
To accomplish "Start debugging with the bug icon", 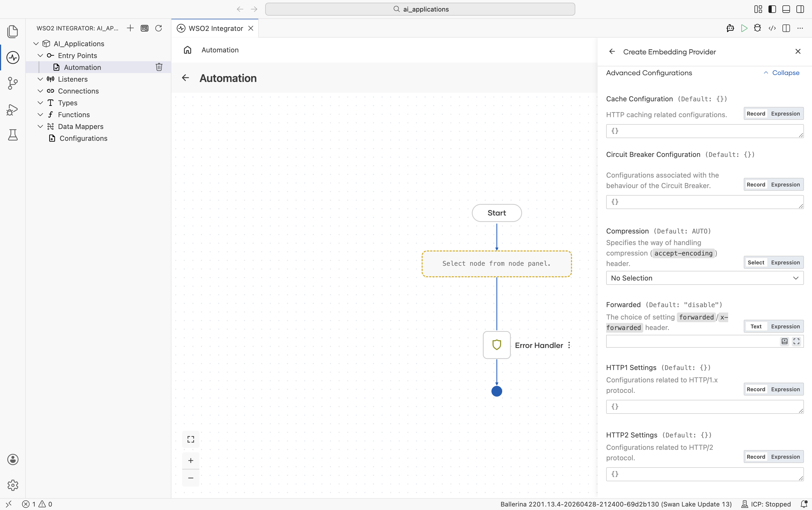I will [x=757, y=28].
